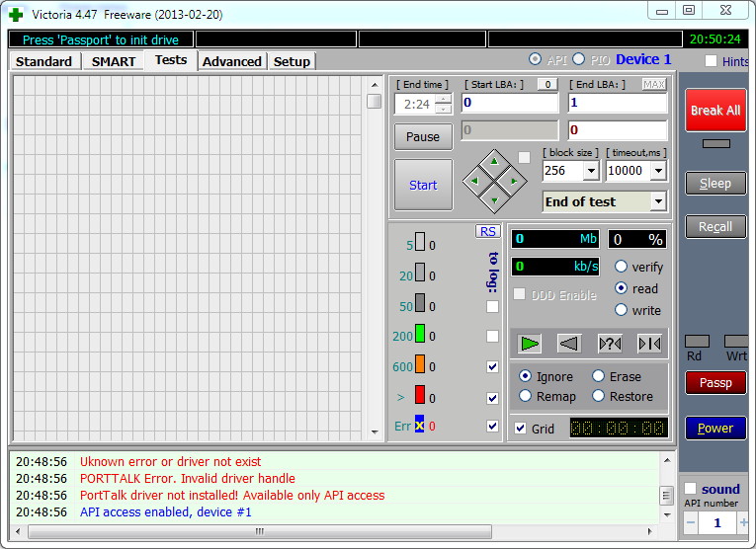The image size is (756, 549).
Task: Click the small 0 button beside Start LBA
Action: 547,85
